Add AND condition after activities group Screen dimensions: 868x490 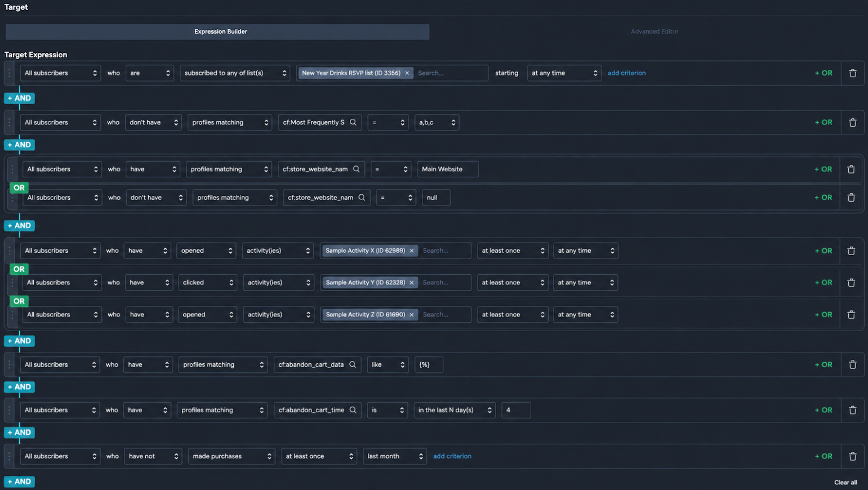pyautogui.click(x=20, y=341)
